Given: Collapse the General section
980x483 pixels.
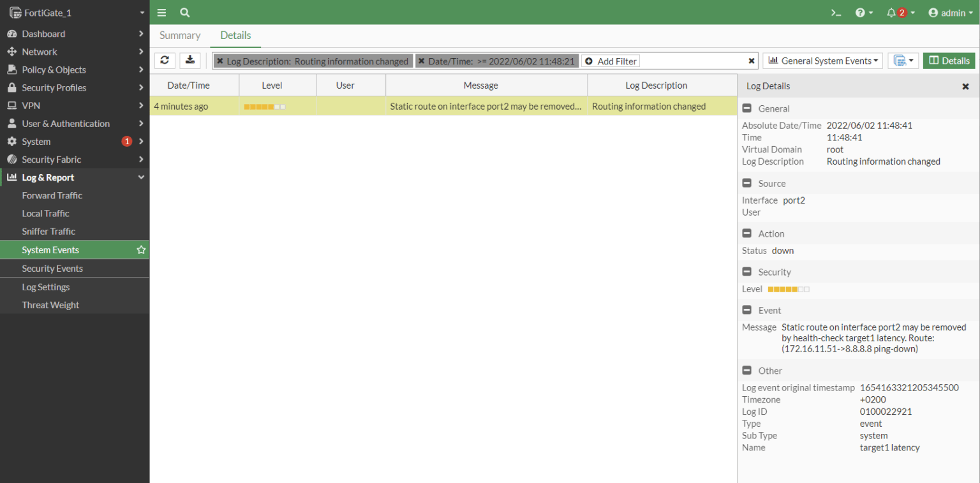Looking at the screenshot, I should coord(746,109).
